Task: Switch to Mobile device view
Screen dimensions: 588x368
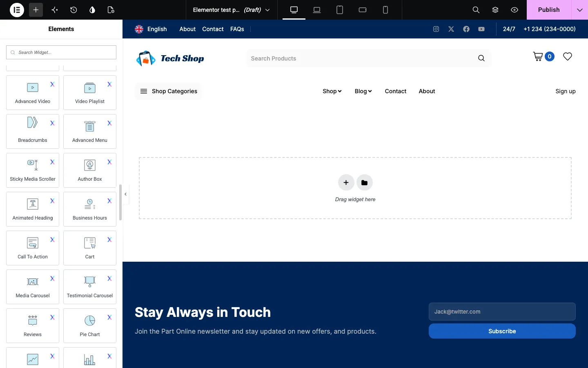Action: (x=385, y=10)
